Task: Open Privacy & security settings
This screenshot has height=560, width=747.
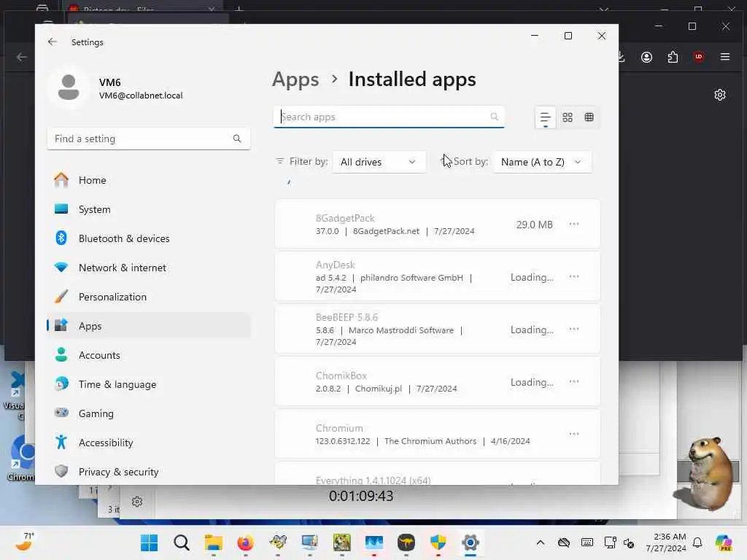Action: [x=149, y=472]
